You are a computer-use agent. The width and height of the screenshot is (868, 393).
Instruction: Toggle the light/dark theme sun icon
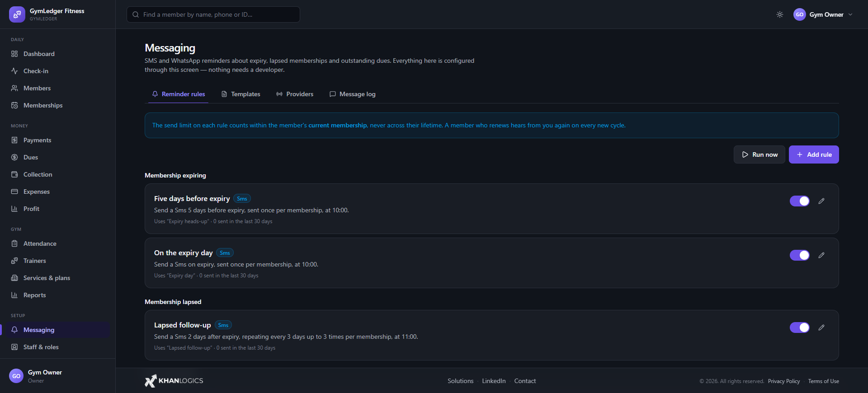click(780, 14)
